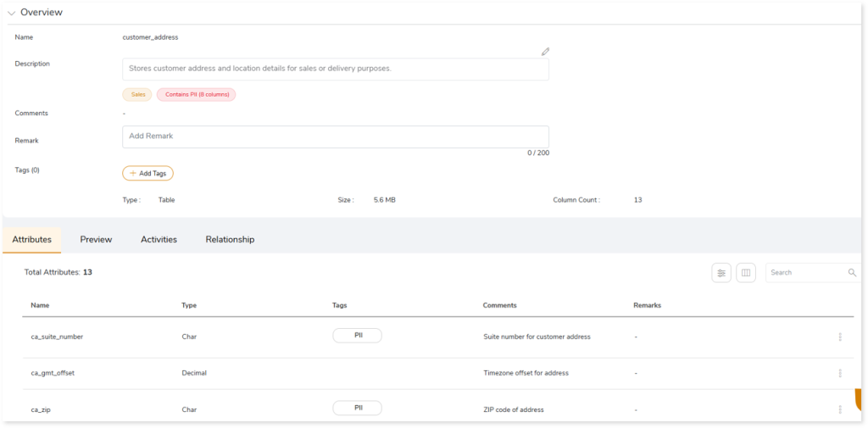The image size is (868, 428).
Task: Open kebab menu for ca_zip row
Action: 840,409
